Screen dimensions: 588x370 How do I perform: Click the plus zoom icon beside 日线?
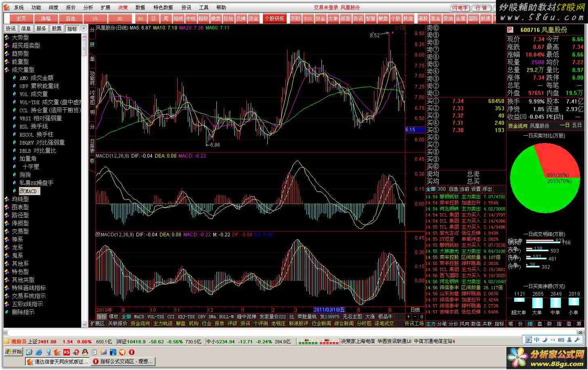point(409,317)
